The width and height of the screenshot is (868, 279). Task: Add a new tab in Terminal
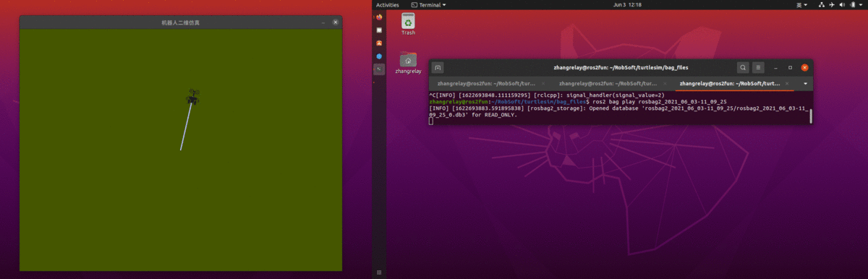click(x=438, y=67)
